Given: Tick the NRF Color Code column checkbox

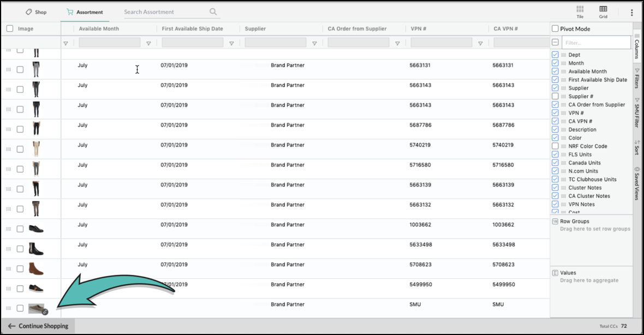Looking at the screenshot, I should 555,146.
